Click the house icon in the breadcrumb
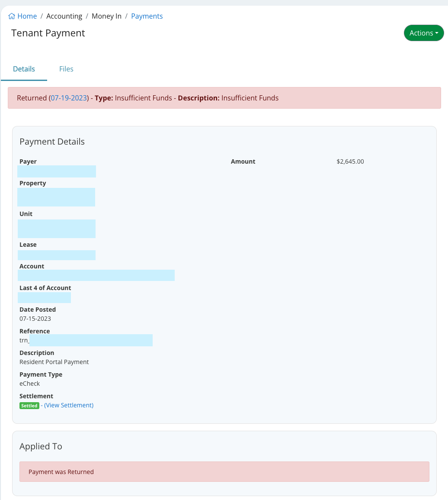This screenshot has width=448, height=500. [x=12, y=16]
